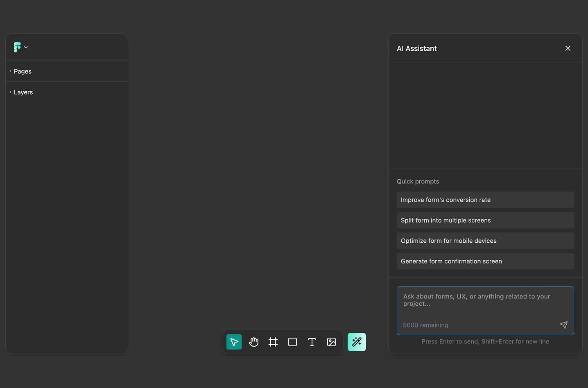Click the Optimize form for mobile devices prompt
Image resolution: width=588 pixels, height=388 pixels.
click(485, 240)
